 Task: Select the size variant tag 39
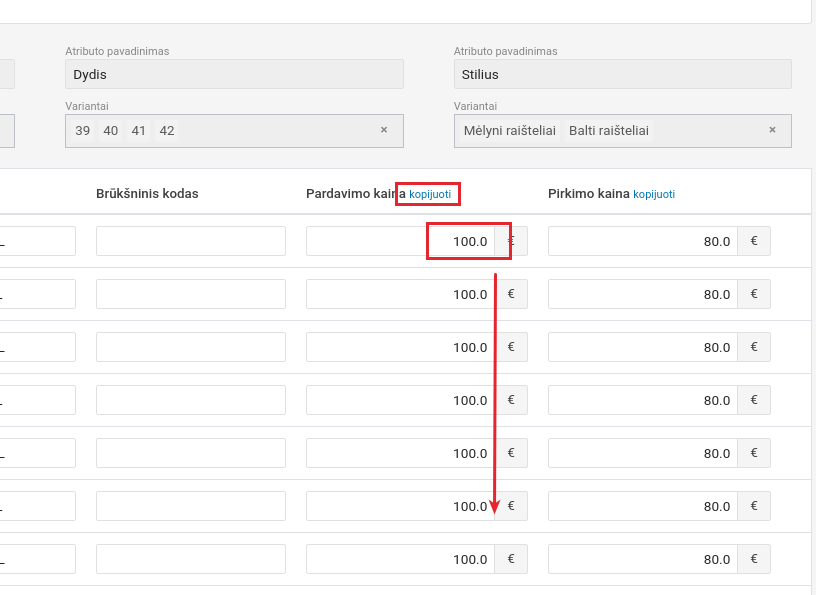(82, 130)
